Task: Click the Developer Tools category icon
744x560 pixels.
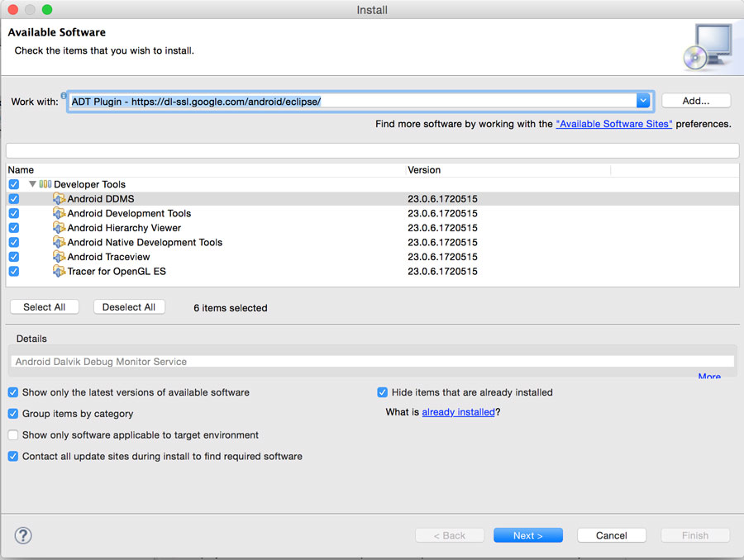Action: [45, 184]
